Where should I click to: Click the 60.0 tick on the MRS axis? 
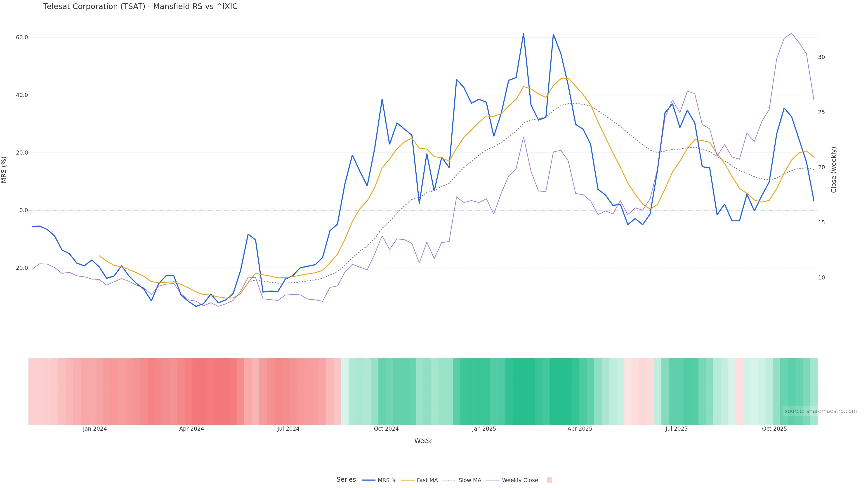pyautogui.click(x=22, y=37)
